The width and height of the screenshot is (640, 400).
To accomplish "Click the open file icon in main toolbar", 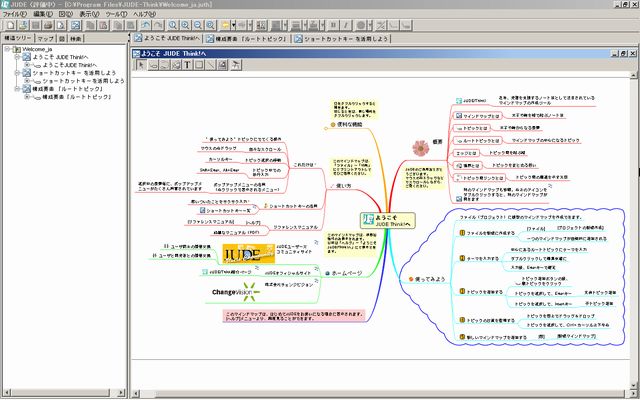I will [x=23, y=25].
